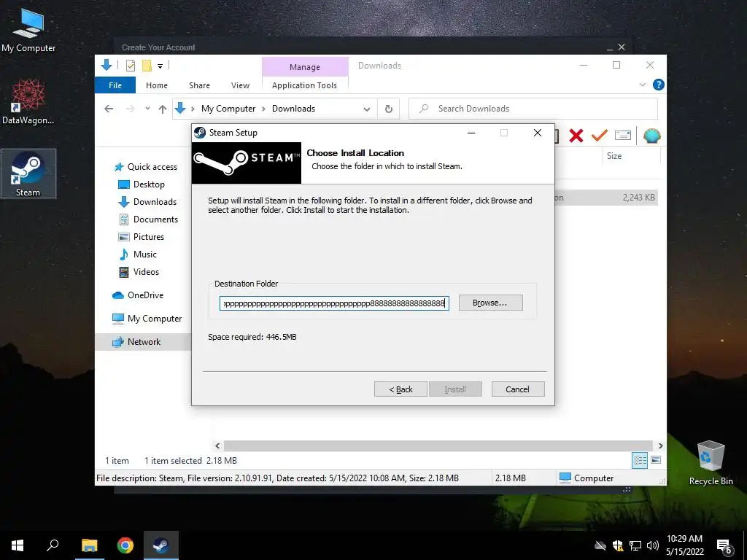Open the View ribbon tab
Image resolution: width=747 pixels, height=560 pixels.
pyautogui.click(x=240, y=85)
